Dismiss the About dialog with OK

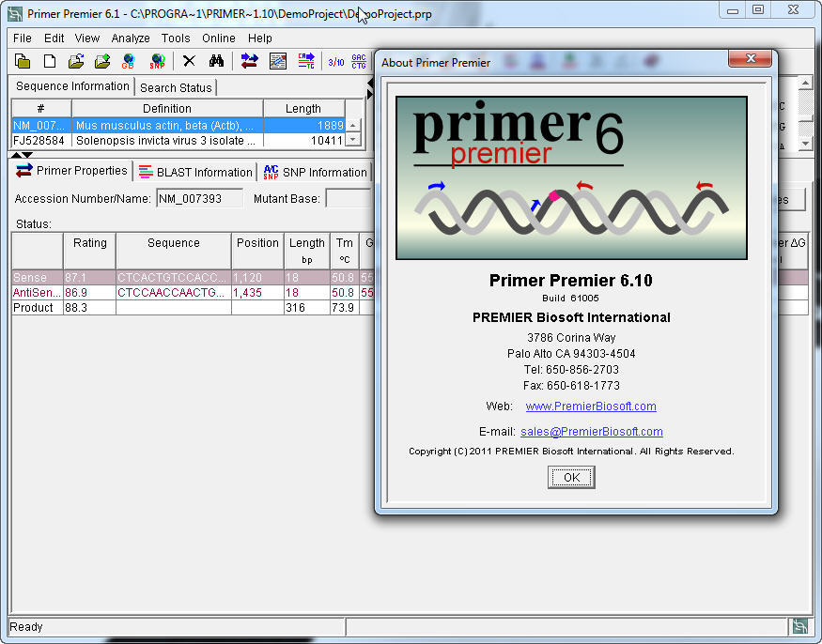pyautogui.click(x=570, y=477)
